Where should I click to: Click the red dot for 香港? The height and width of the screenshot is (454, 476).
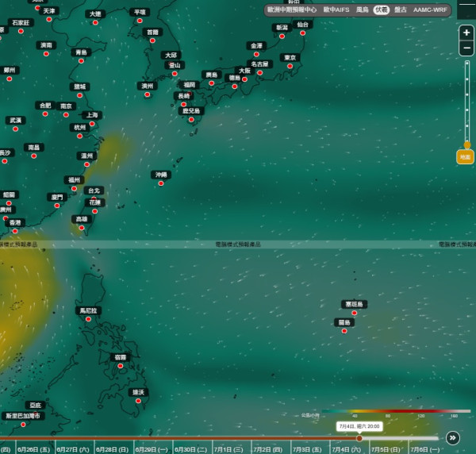coord(15,231)
